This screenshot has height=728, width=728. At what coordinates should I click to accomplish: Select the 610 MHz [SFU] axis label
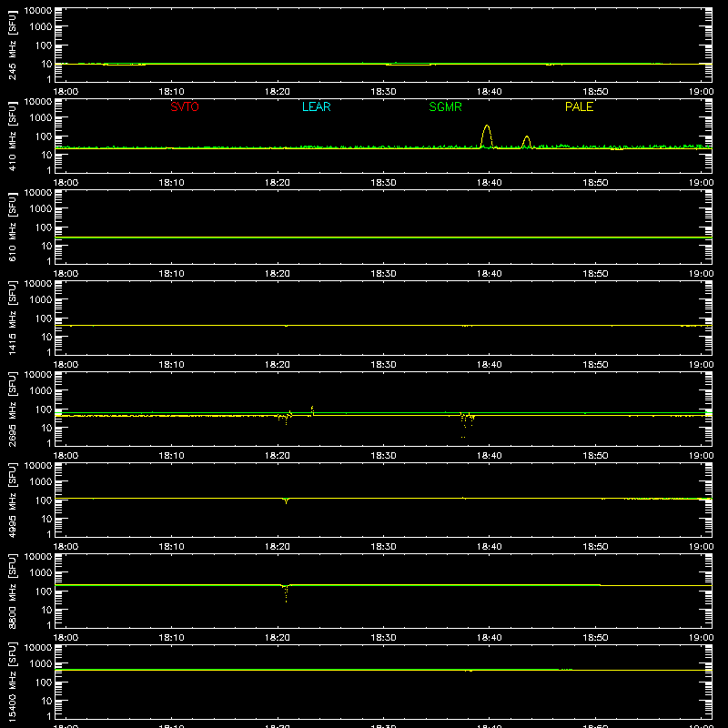12,227
